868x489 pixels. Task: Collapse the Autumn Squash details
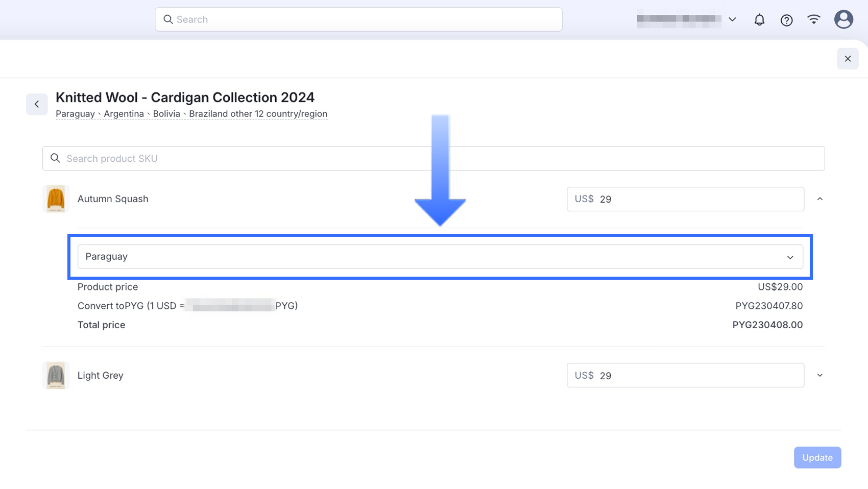(x=819, y=199)
